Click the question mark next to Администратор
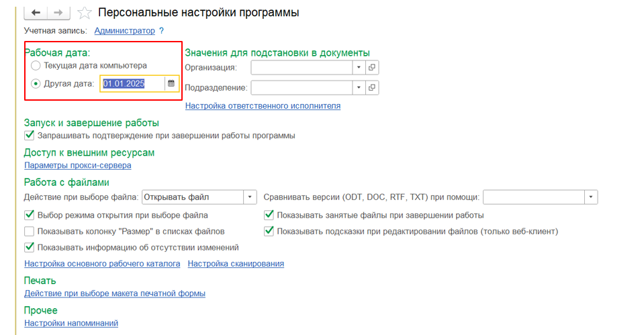The image size is (644, 335). [161, 31]
